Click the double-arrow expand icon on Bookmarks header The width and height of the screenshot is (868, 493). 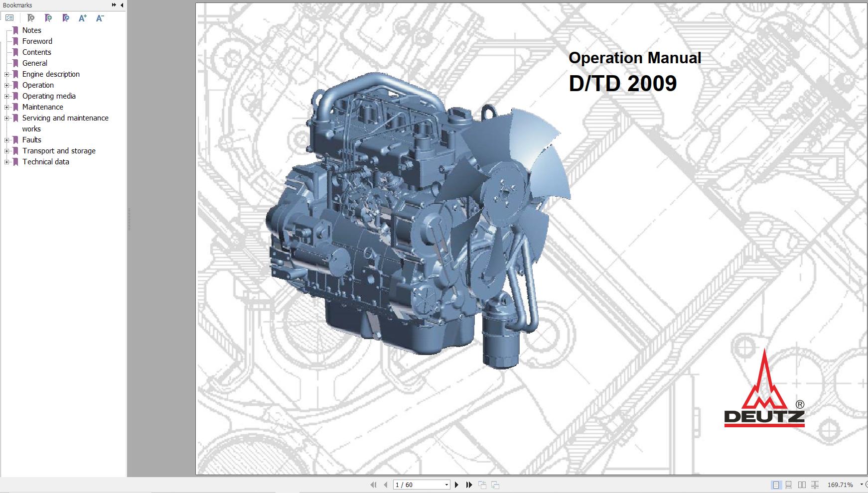pyautogui.click(x=115, y=5)
